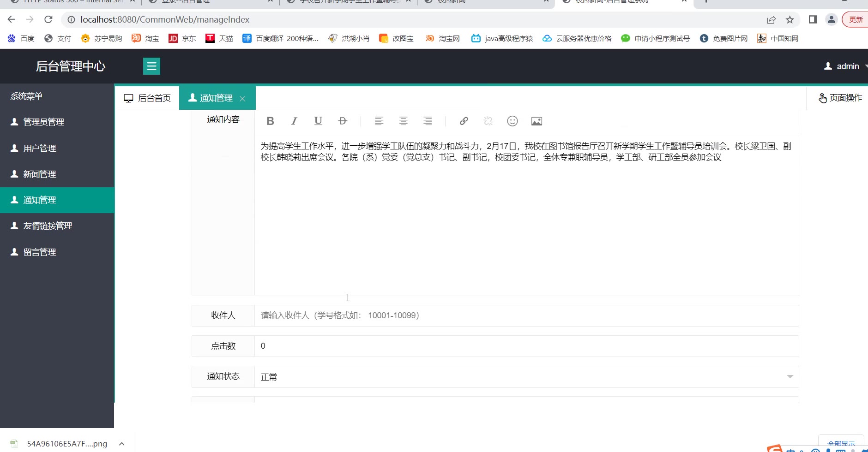The width and height of the screenshot is (868, 452).
Task: Insert an image in the editor
Action: click(536, 121)
